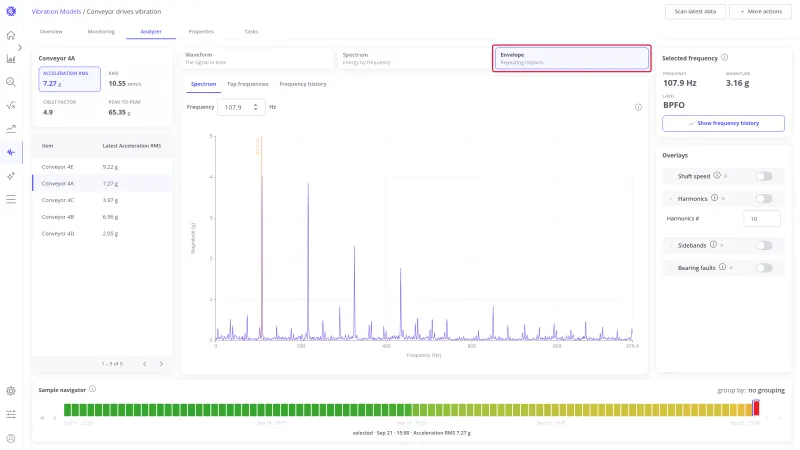Image resolution: width=800 pixels, height=450 pixels.
Task: Select the vibration waveform sidebar icon
Action: point(11,152)
